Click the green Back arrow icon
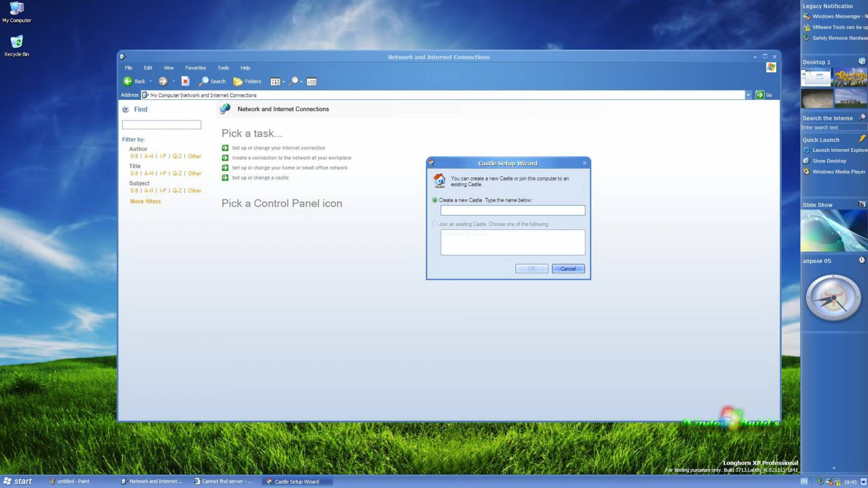This screenshot has height=488, width=868. tap(127, 81)
